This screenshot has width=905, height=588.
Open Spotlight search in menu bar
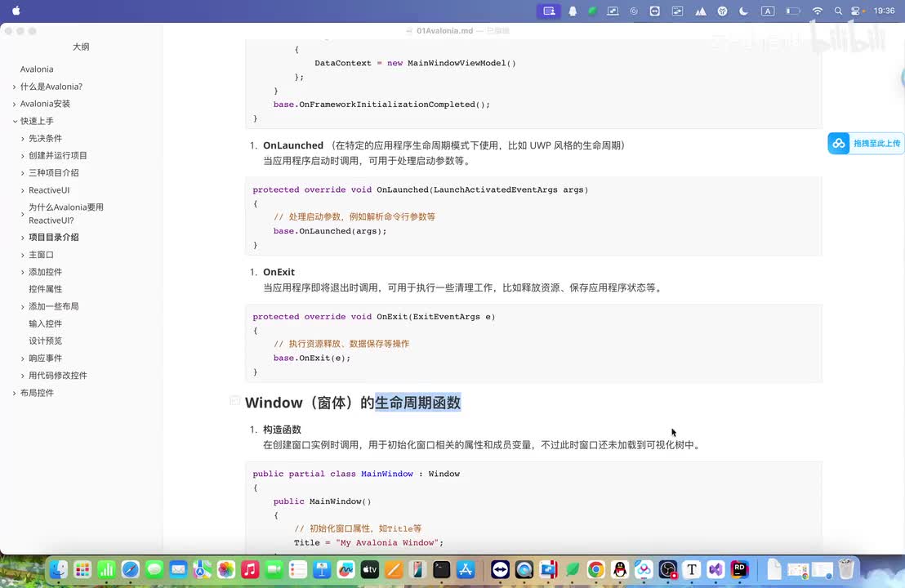(838, 11)
